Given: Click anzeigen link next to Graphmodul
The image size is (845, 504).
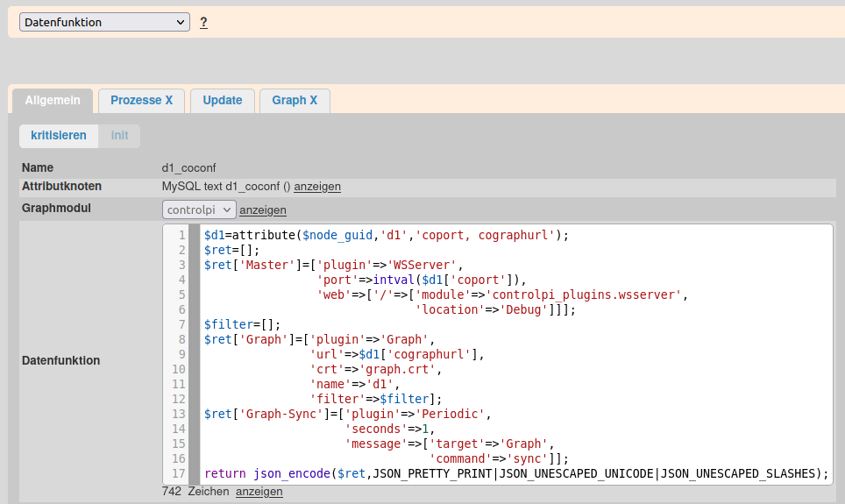Looking at the screenshot, I should click(262, 210).
